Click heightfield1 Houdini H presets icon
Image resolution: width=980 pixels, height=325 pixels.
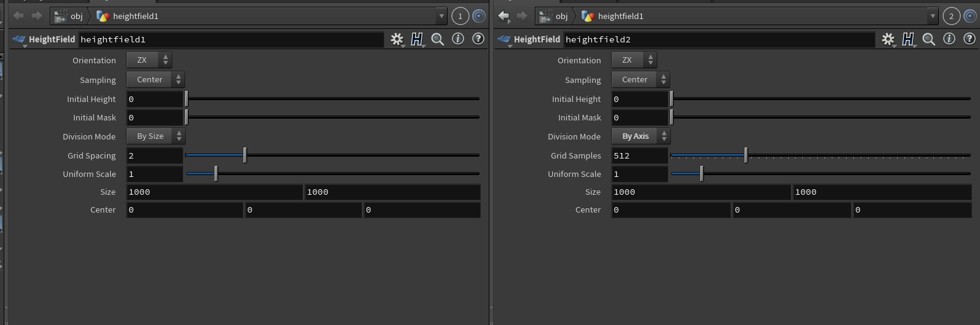coord(417,39)
